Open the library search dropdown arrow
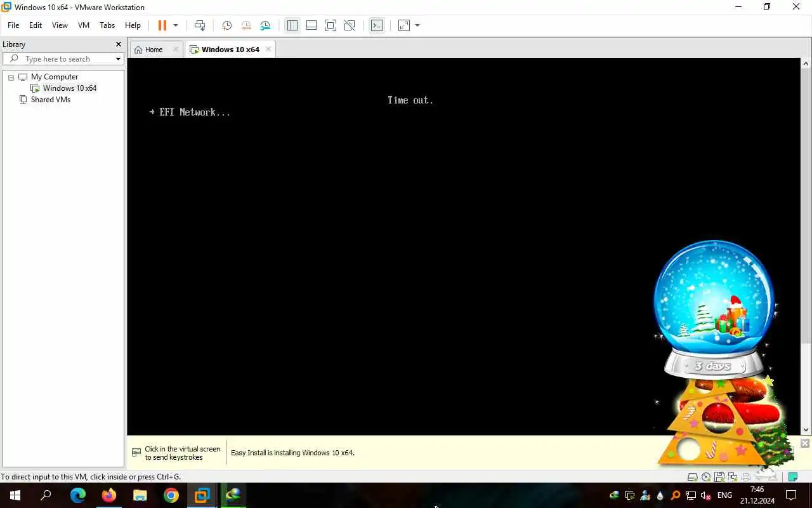 coord(118,59)
